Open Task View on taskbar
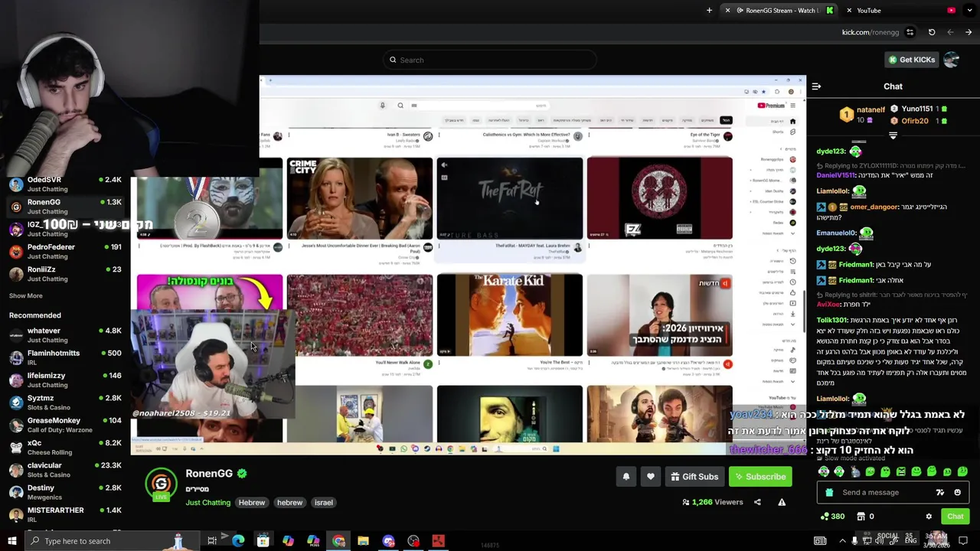Image resolution: width=980 pixels, height=551 pixels. 212,541
